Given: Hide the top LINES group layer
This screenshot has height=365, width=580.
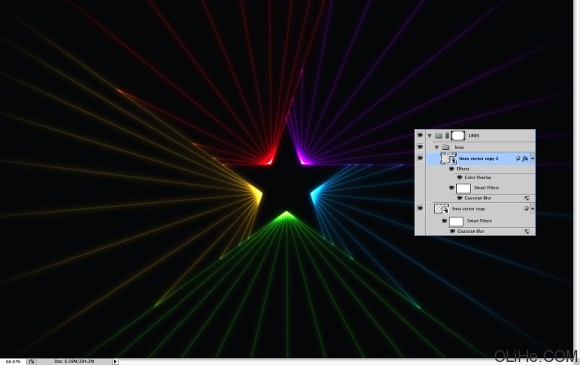Looking at the screenshot, I should (420, 136).
